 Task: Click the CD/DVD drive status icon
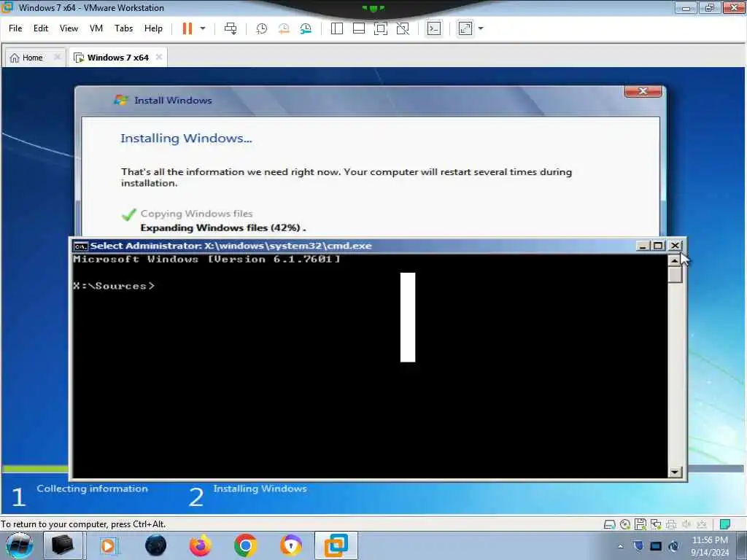pos(625,525)
